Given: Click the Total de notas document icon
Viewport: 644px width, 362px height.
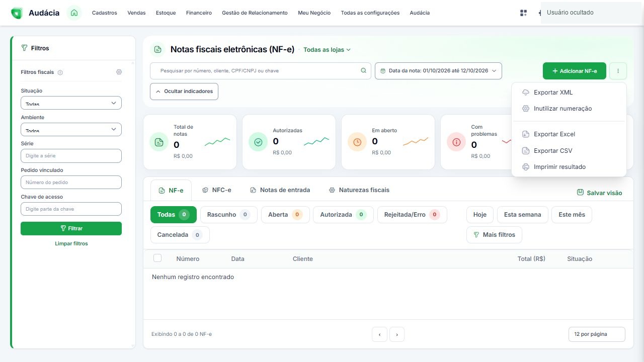Looking at the screenshot, I should (159, 142).
